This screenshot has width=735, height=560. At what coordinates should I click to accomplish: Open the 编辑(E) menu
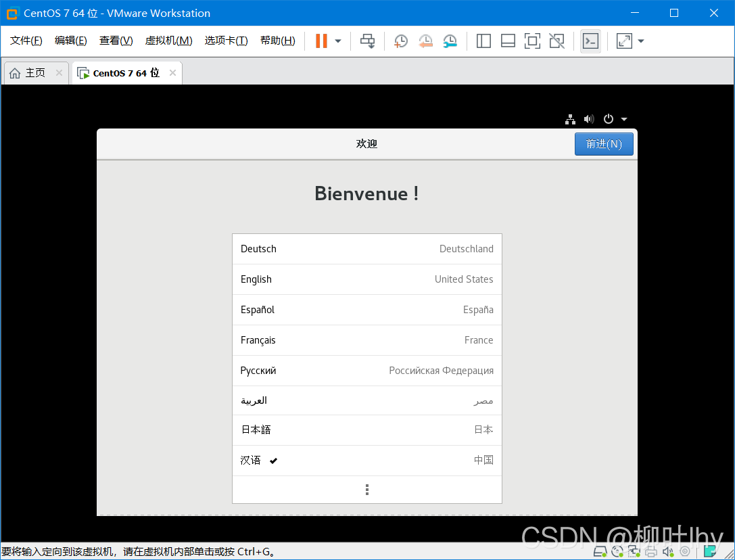pyautogui.click(x=71, y=41)
